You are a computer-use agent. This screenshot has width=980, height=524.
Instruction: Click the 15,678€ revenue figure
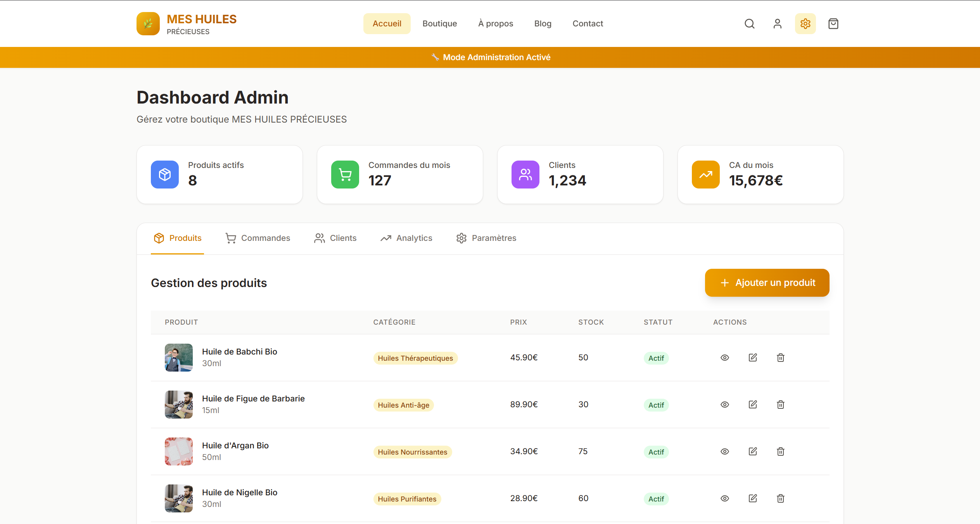(756, 181)
